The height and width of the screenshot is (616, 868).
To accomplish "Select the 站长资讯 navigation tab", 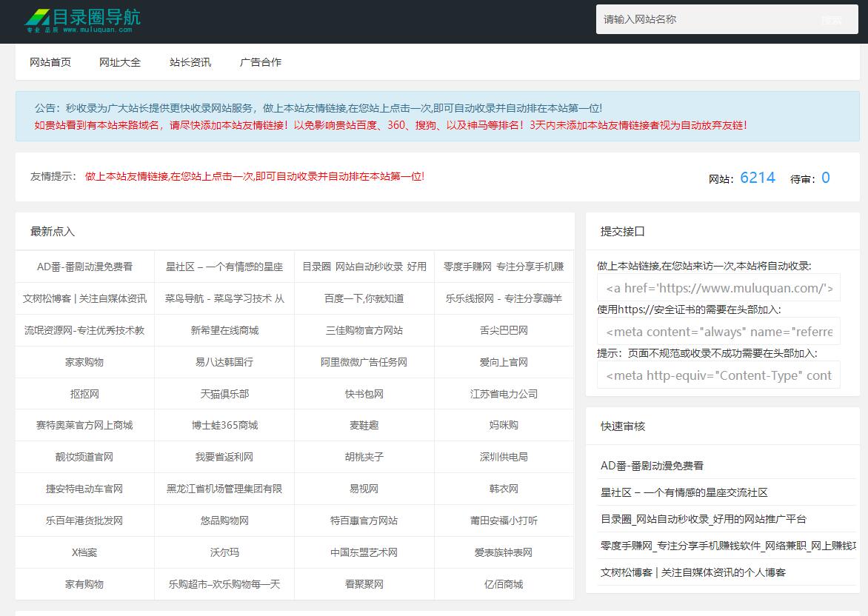I will tap(191, 62).
